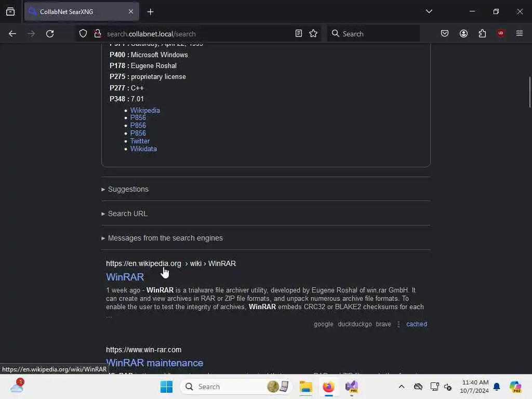
Task: Click the Microsoft Windows P400 value
Action: [x=159, y=55]
